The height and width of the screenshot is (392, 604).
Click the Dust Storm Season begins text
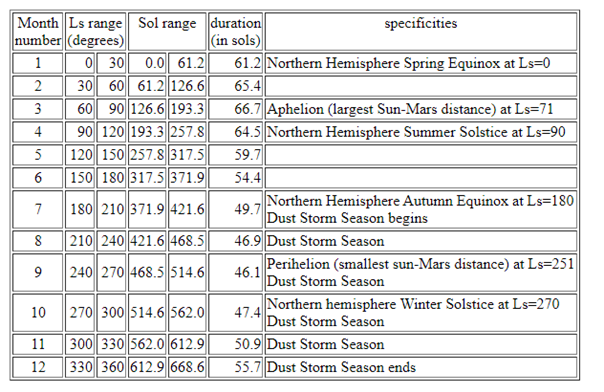347,218
